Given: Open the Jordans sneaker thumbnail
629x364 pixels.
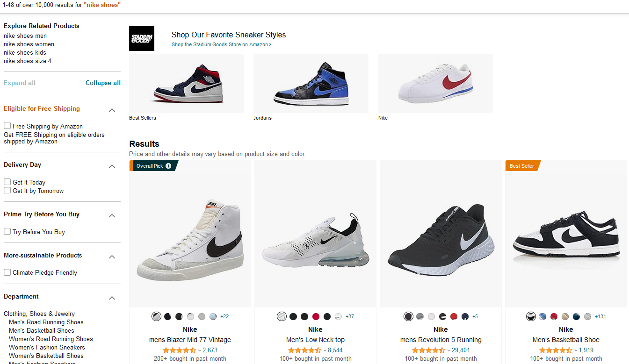Looking at the screenshot, I should click(x=311, y=84).
